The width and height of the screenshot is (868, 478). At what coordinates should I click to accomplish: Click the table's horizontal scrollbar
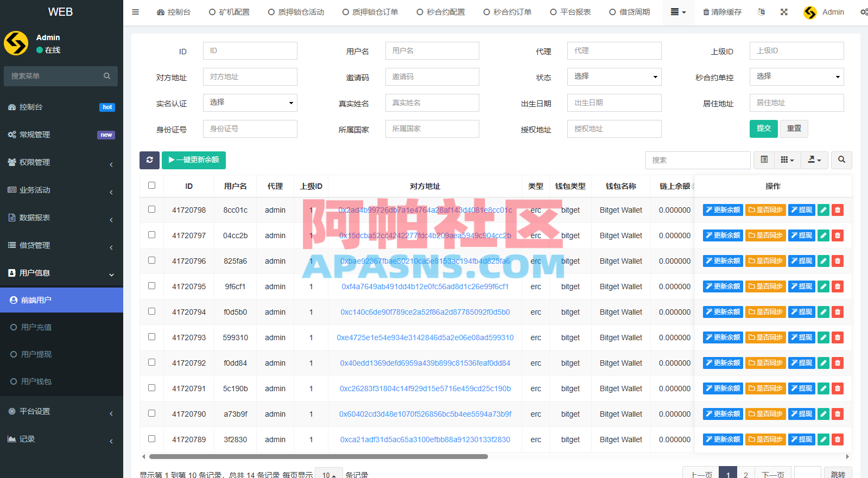319,457
